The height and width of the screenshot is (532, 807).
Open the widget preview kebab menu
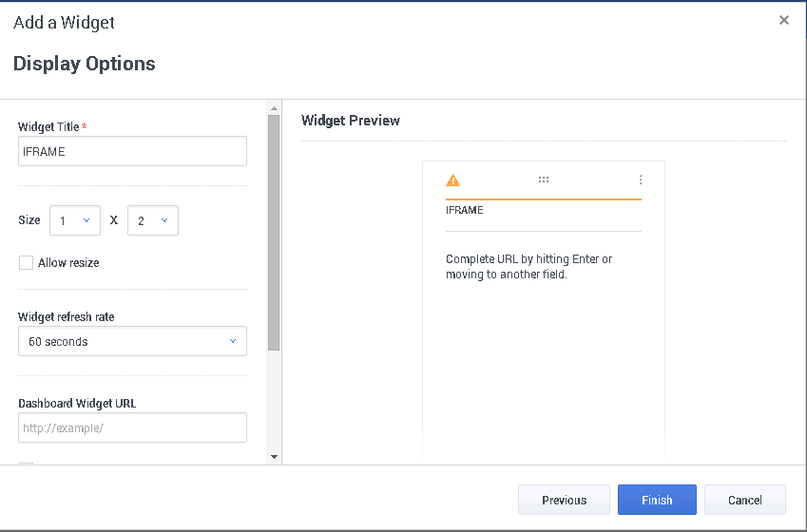tap(640, 180)
